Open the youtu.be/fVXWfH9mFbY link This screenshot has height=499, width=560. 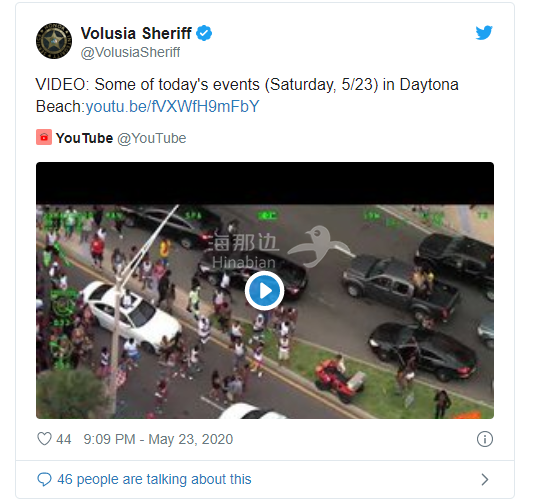(x=172, y=106)
